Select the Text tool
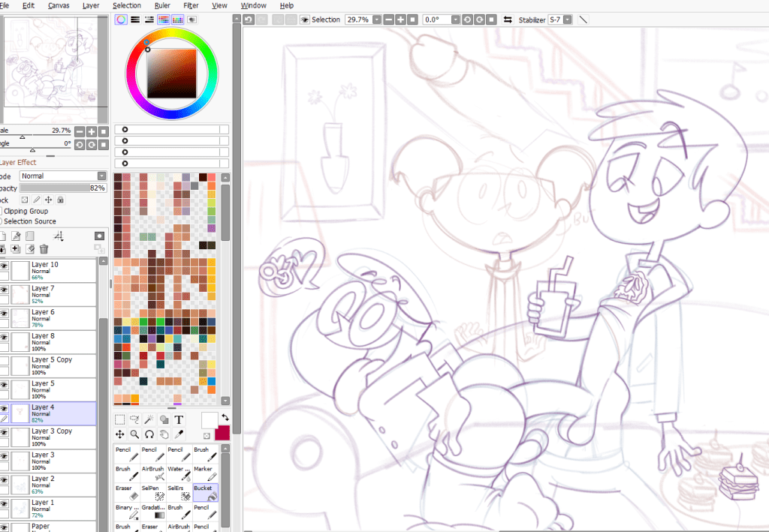This screenshot has width=769, height=532. tap(179, 420)
